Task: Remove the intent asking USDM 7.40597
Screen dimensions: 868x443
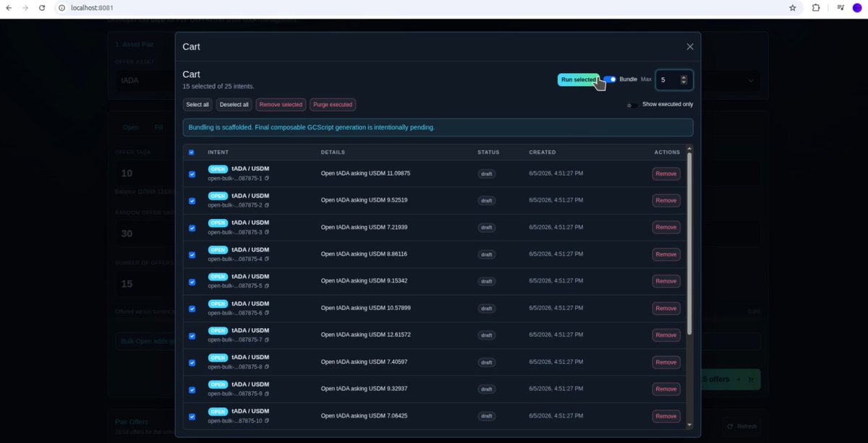Action: click(x=666, y=362)
